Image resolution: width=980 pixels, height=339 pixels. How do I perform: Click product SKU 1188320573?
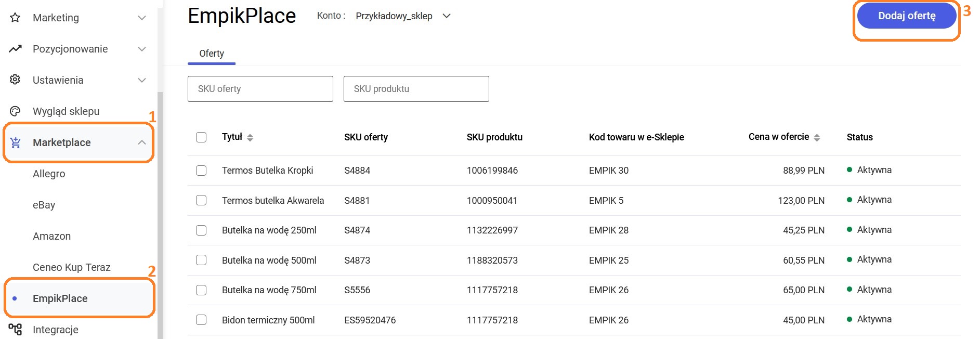pos(492,260)
